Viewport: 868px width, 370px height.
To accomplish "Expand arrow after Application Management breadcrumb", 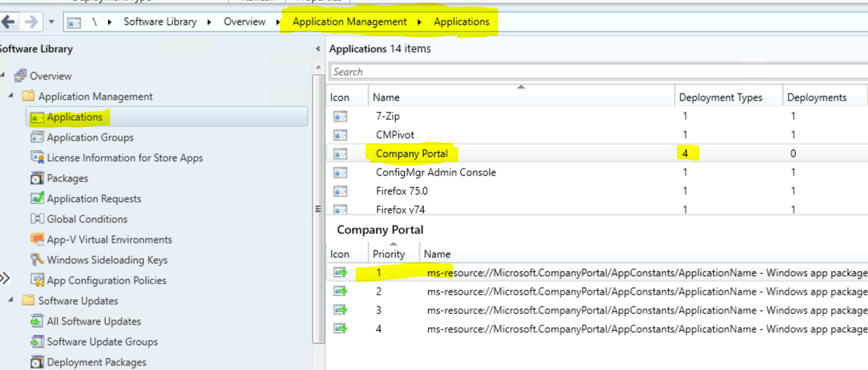I will point(420,22).
